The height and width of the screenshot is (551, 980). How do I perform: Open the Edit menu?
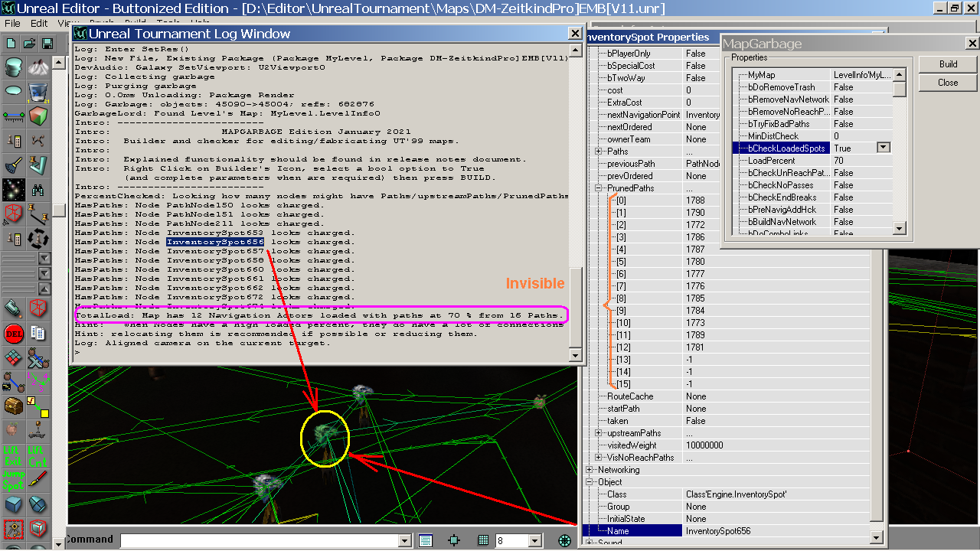[38, 23]
